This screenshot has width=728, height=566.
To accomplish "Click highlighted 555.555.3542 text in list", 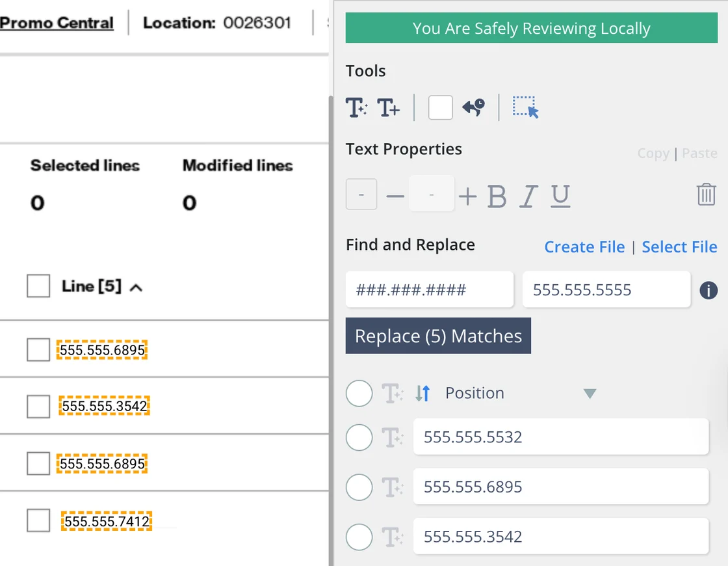I will (x=104, y=406).
